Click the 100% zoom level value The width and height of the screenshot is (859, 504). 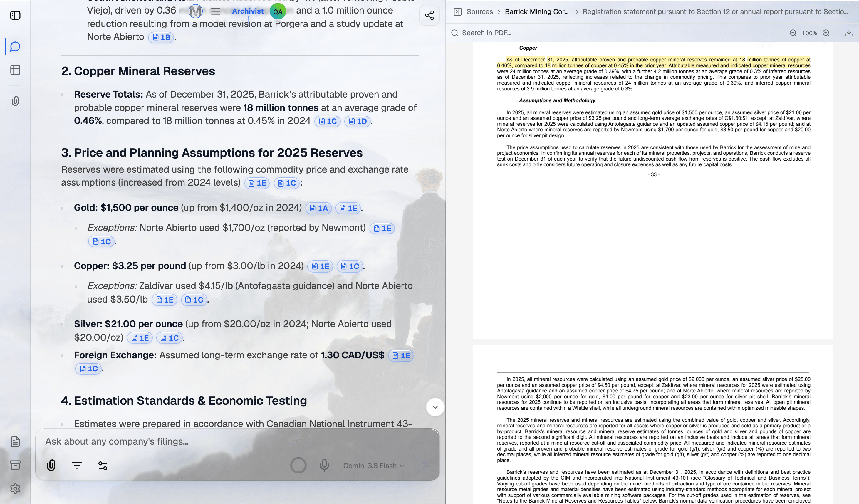809,33
